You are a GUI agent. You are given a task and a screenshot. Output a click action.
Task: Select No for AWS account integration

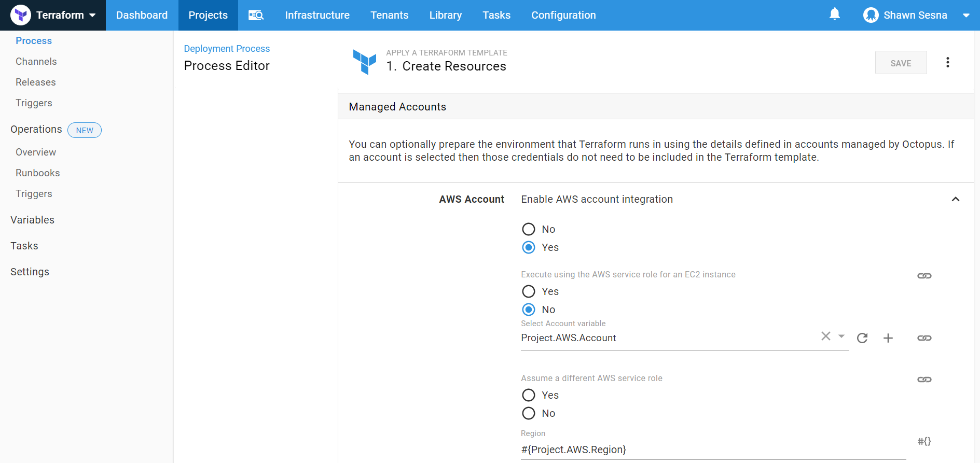pos(529,229)
